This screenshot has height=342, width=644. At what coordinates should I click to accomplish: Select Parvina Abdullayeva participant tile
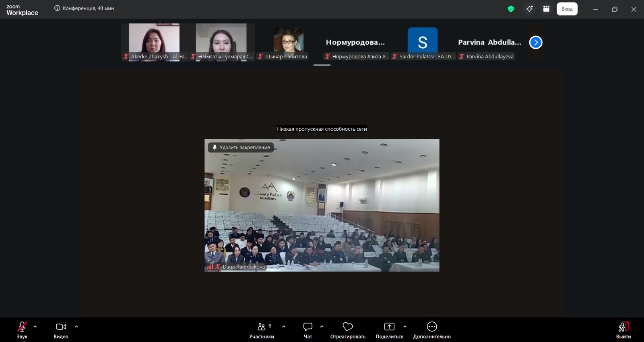pos(489,42)
